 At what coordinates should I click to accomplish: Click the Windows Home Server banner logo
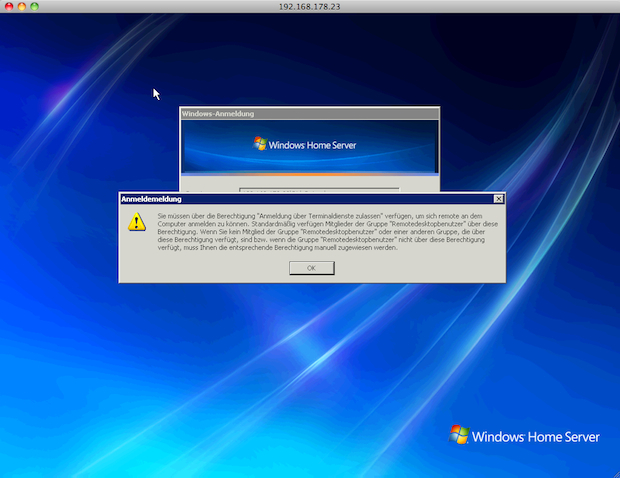pyautogui.click(x=304, y=144)
